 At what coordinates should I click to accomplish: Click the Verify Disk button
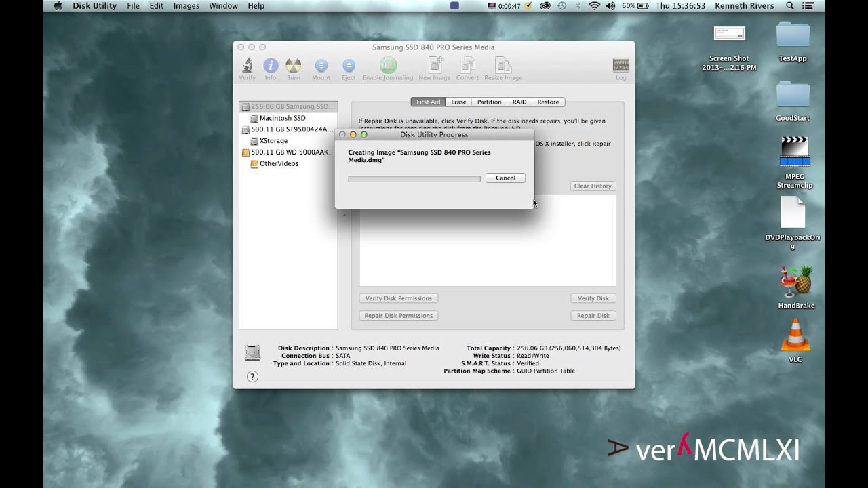click(593, 298)
